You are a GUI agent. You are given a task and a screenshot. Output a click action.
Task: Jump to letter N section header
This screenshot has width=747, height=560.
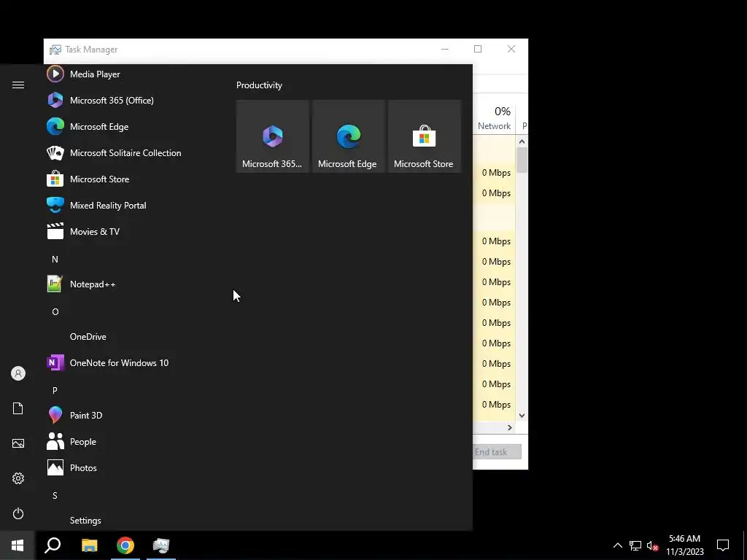pos(55,260)
